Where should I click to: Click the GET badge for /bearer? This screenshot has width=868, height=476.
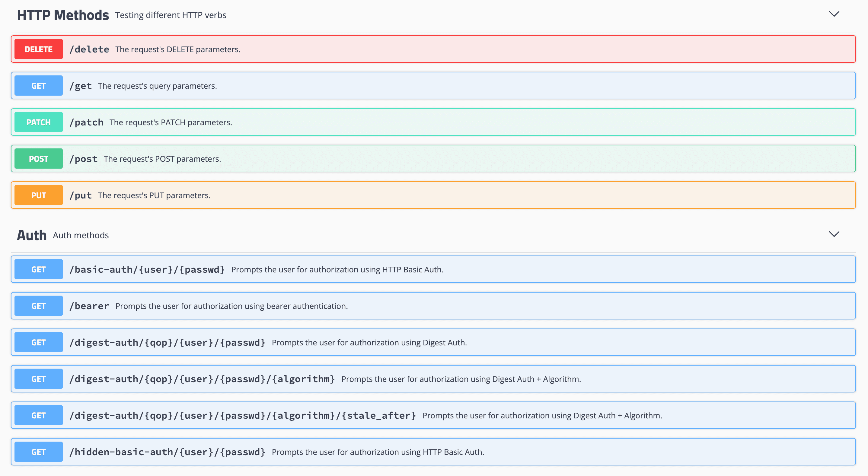(38, 306)
